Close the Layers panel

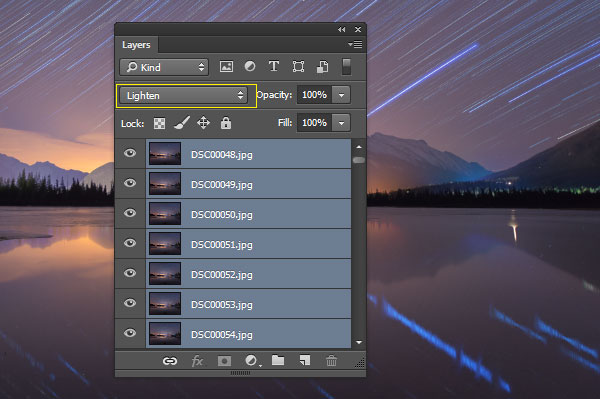point(358,29)
